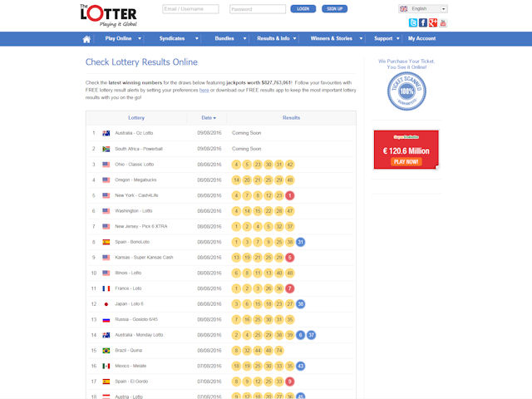Image resolution: width=532 pixels, height=399 pixels.
Task: Open Illinois - Lotto results
Action: [x=128, y=273]
